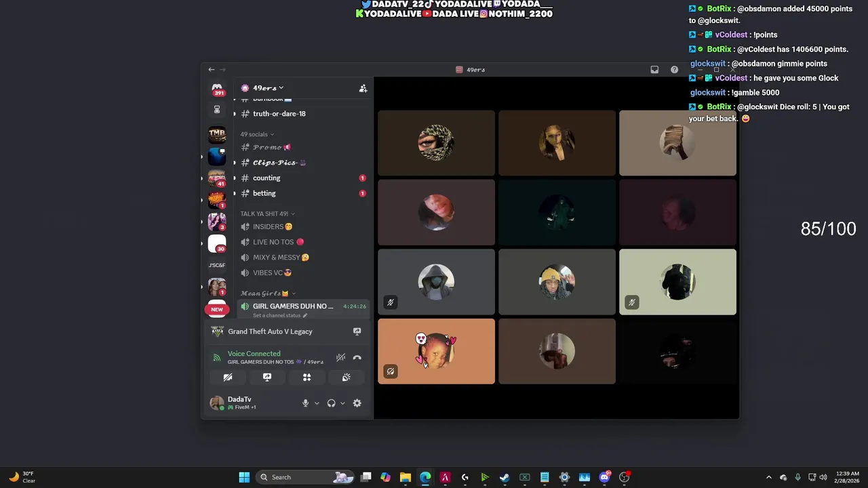Click Set a channel status link
The height and width of the screenshot is (488, 868).
(x=280, y=315)
